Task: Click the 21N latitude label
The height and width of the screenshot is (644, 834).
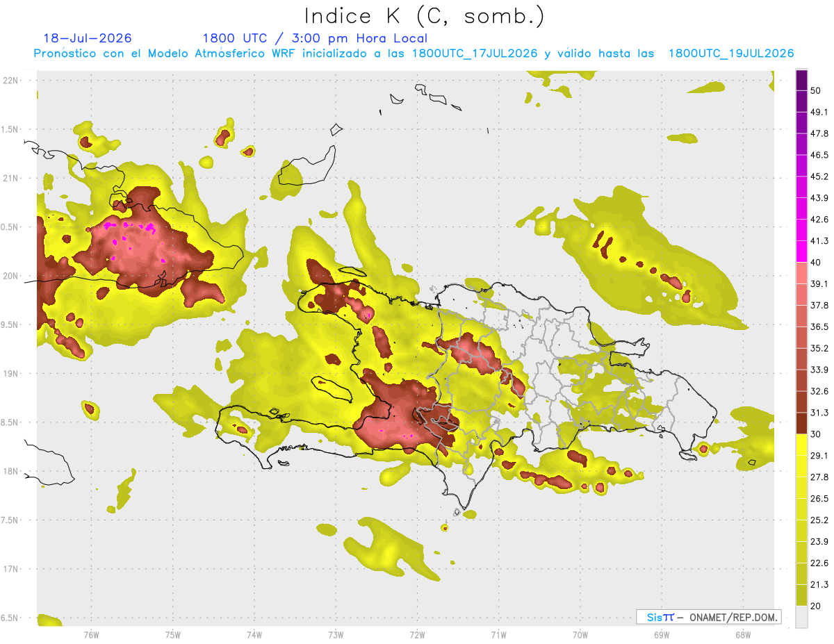Action: (x=11, y=178)
